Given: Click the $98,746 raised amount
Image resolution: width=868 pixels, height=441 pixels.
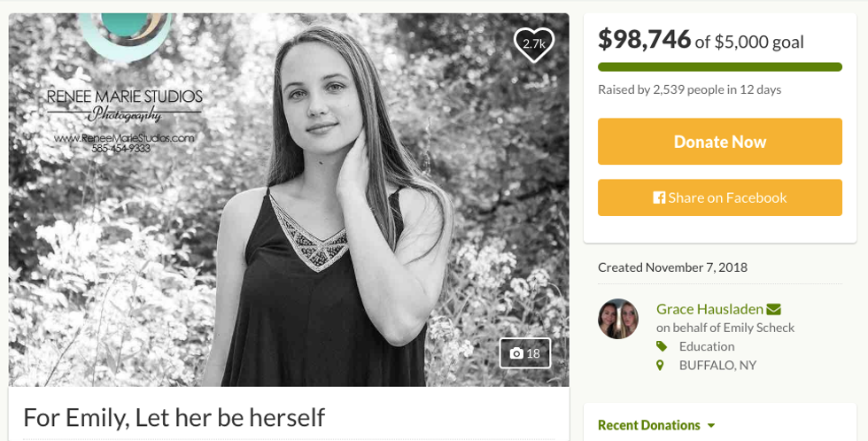Looking at the screenshot, I should click(x=644, y=38).
